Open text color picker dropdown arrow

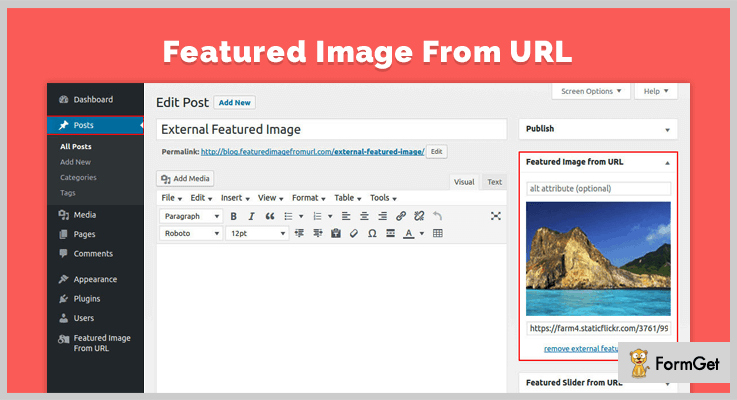422,233
